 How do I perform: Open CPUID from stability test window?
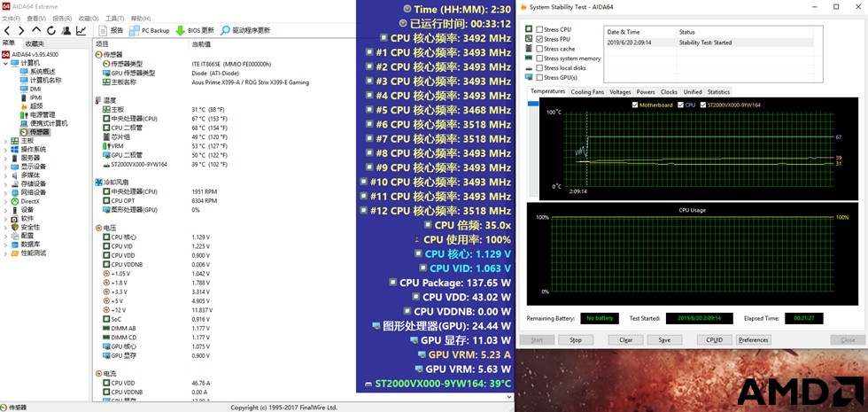click(x=715, y=340)
